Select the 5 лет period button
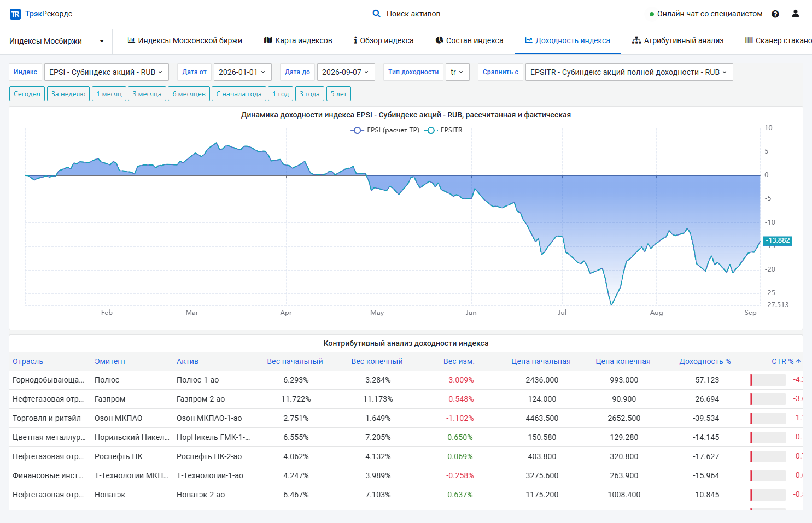This screenshot has width=812, height=523. [x=338, y=94]
